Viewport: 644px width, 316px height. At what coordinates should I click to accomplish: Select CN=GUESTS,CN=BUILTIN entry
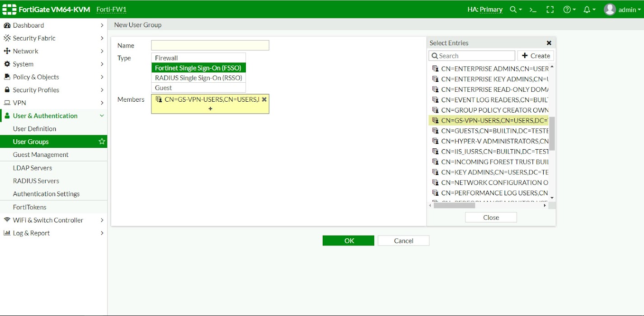489,131
